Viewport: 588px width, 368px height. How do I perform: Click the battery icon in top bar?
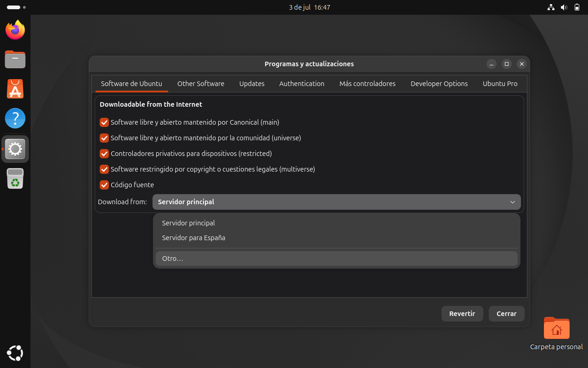(x=577, y=7)
